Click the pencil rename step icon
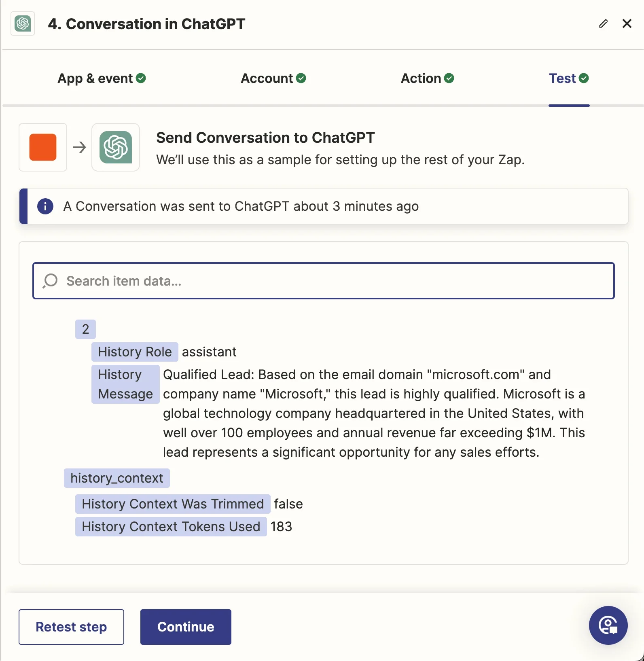Image resolution: width=644 pixels, height=661 pixels. pos(603,23)
